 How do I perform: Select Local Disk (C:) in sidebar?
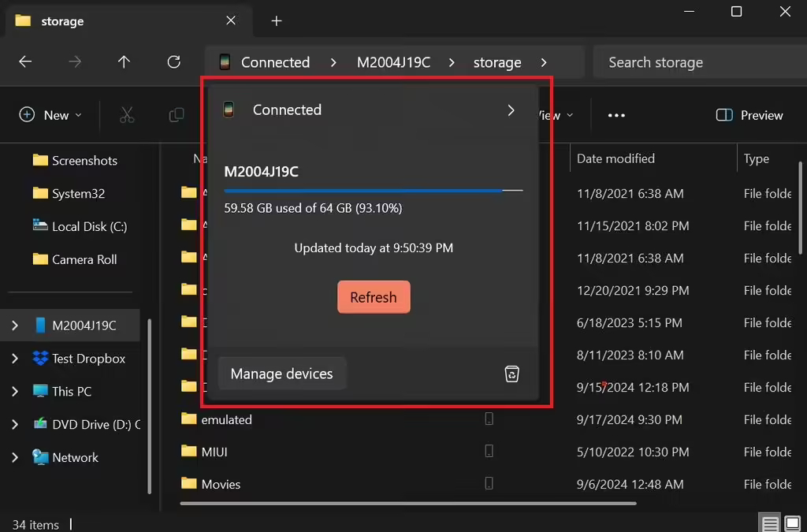click(88, 226)
